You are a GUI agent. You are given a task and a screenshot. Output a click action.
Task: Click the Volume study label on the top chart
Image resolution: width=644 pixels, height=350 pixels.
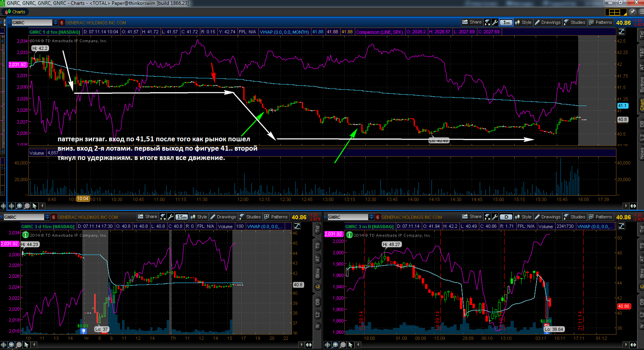36,153
